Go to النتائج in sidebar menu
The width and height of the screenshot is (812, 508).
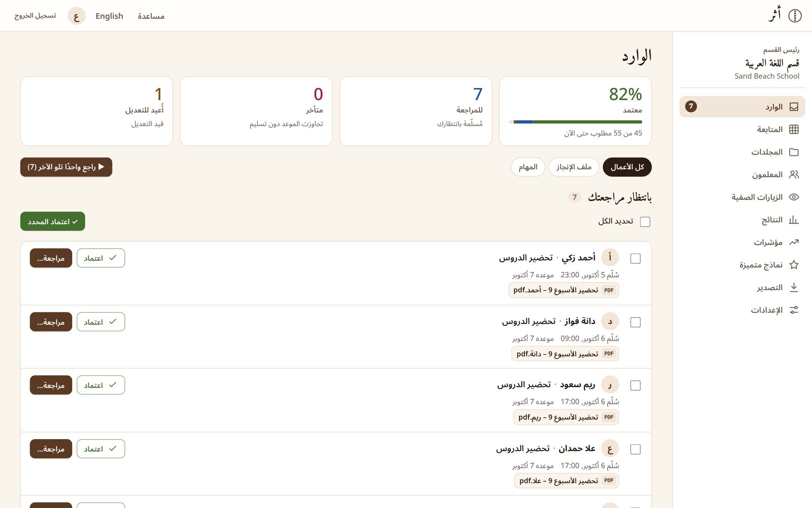coord(742,220)
